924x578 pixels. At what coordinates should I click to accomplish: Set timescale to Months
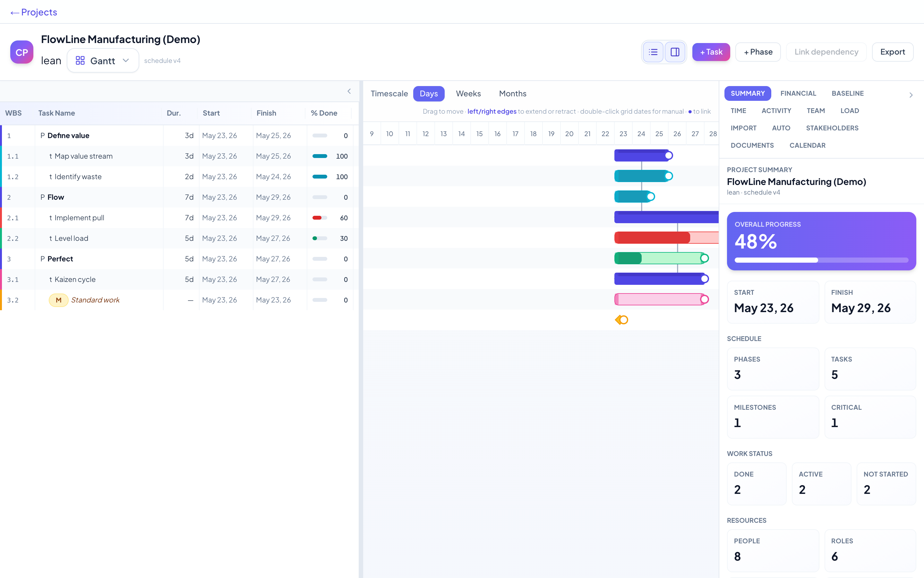point(512,94)
